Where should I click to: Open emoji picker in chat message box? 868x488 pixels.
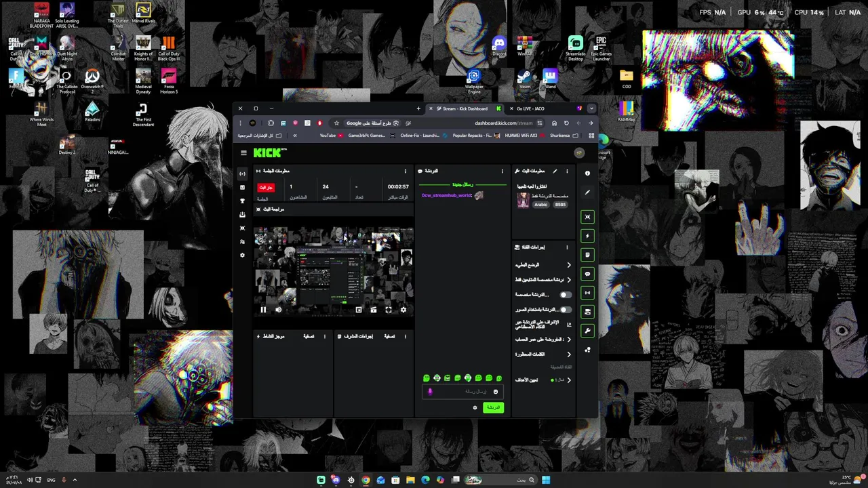tap(496, 392)
